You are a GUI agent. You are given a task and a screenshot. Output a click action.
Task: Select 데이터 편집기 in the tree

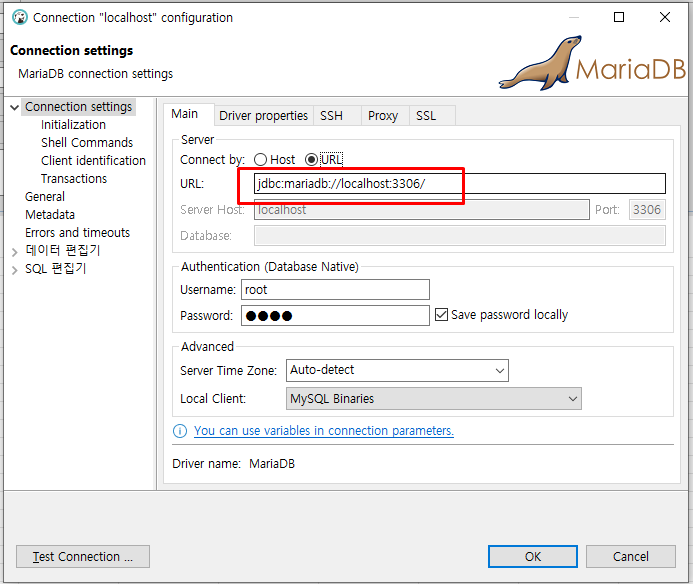(63, 251)
